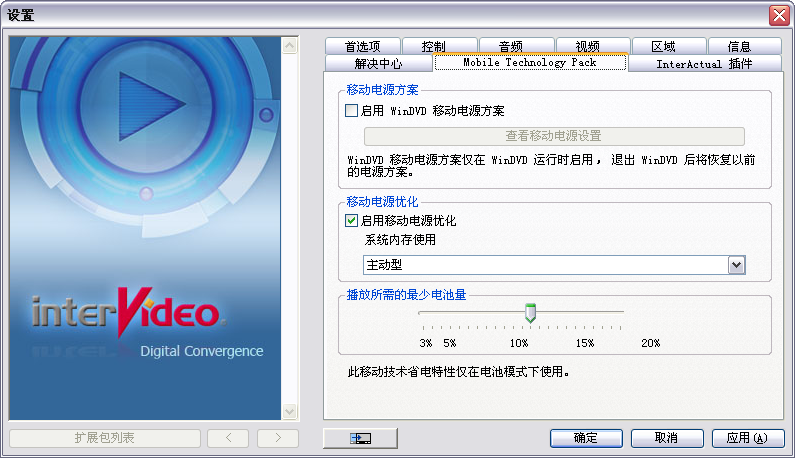Click the 5% slider label
The height and width of the screenshot is (458, 795).
point(450,343)
